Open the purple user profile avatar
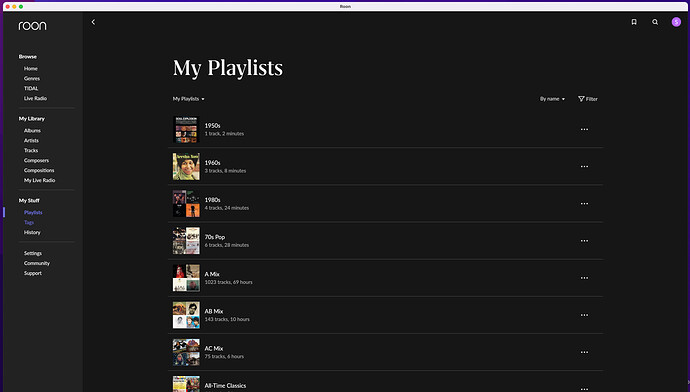690x392 pixels. [676, 22]
